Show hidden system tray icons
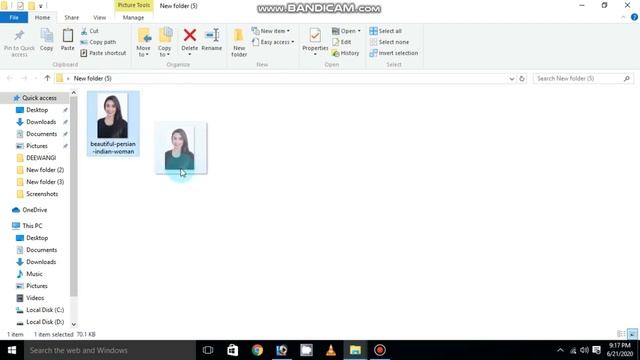This screenshot has height=360, width=640. (x=560, y=350)
